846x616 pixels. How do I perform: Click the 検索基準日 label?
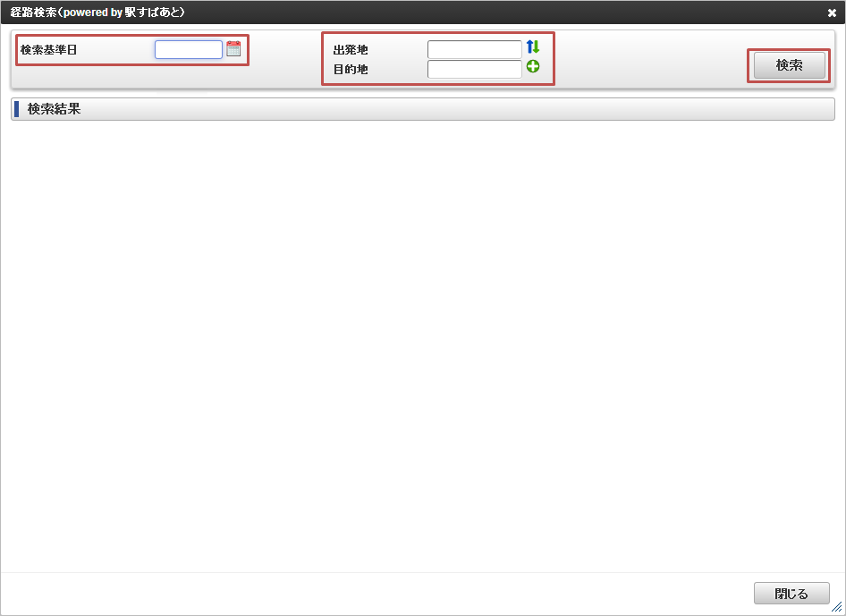48,50
